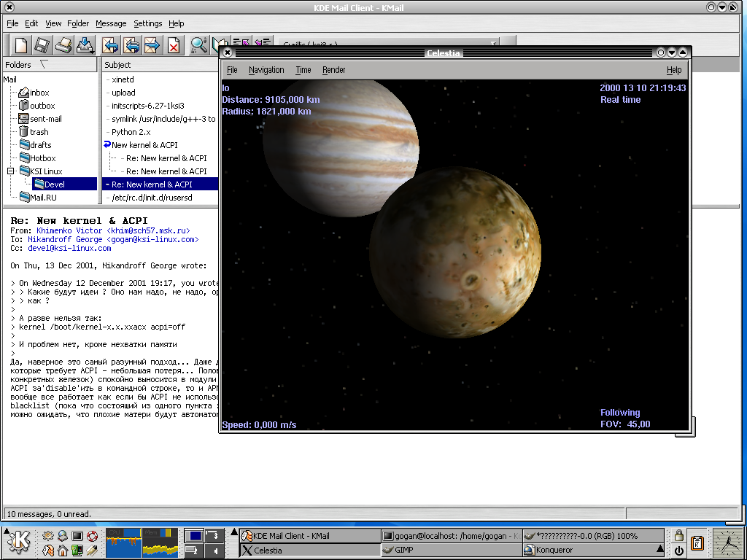This screenshot has width=747, height=560.
Task: Open KMail View menu
Action: pyautogui.click(x=53, y=23)
